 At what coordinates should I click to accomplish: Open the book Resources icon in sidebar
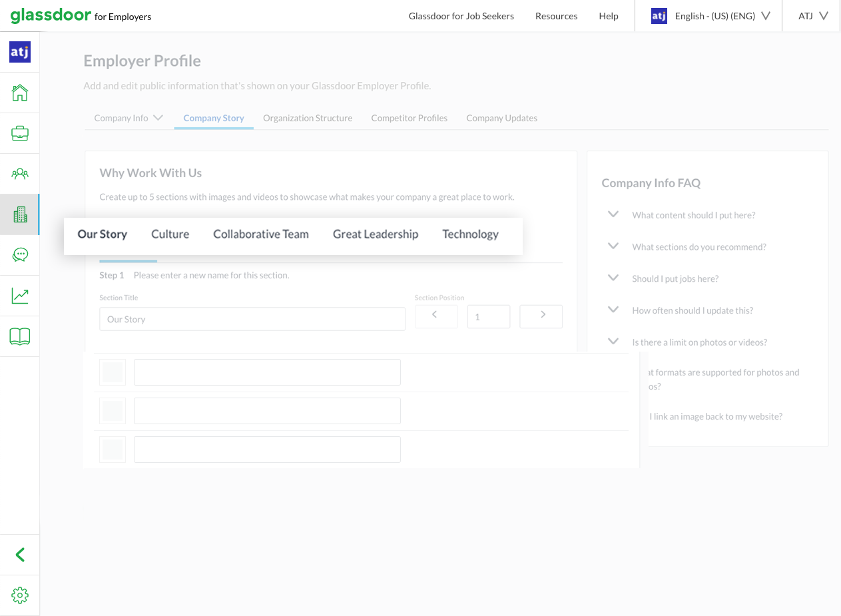pos(20,336)
